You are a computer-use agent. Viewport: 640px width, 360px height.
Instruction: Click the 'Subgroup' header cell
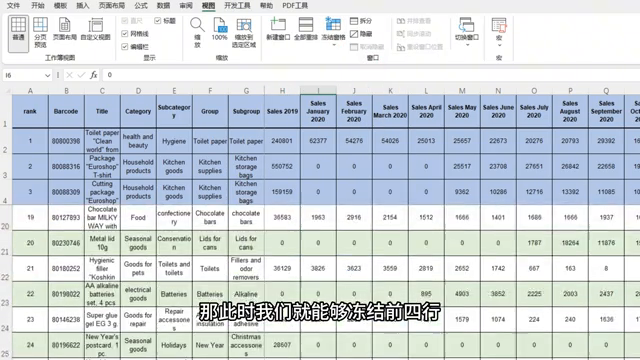tap(247, 111)
